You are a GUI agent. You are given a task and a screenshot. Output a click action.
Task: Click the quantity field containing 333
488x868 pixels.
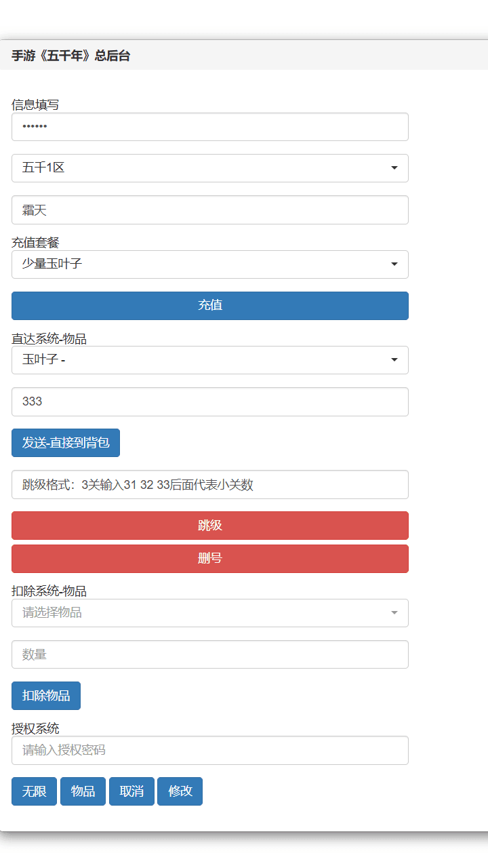(209, 401)
